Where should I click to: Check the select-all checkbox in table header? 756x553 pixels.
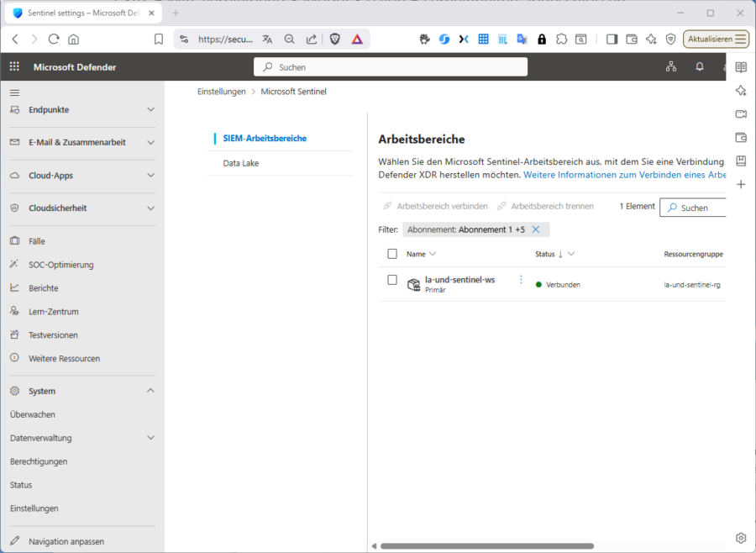pos(392,254)
